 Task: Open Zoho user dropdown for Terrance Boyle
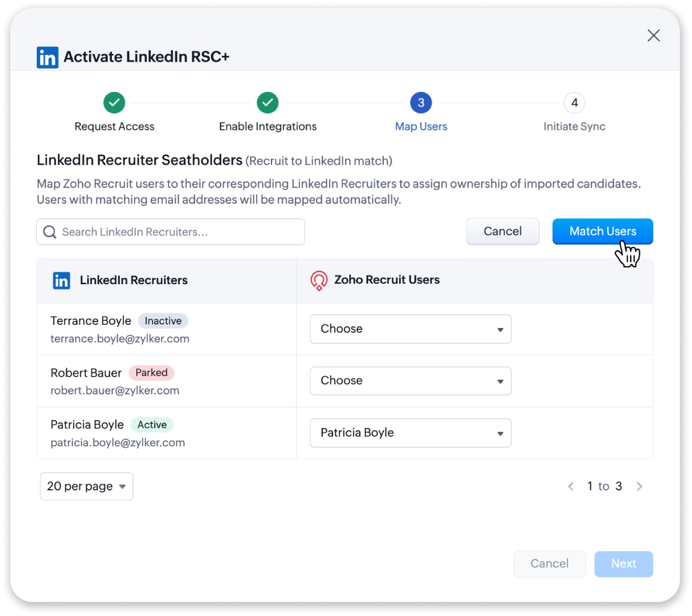click(x=411, y=329)
